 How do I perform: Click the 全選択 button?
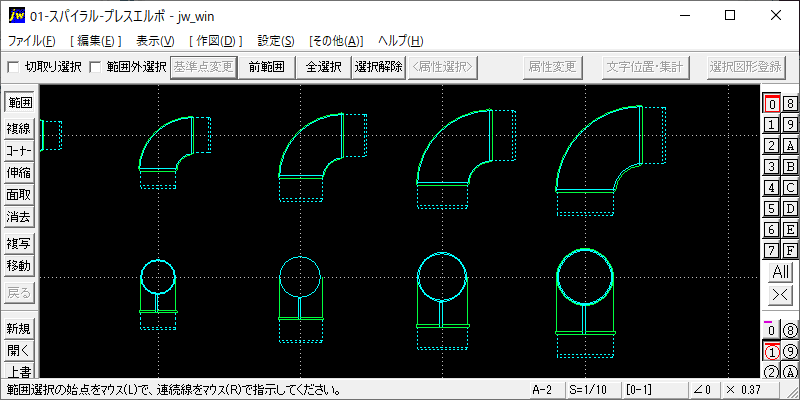tap(323, 67)
